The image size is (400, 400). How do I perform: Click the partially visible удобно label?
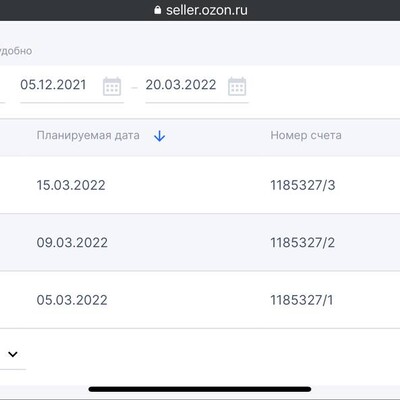16,51
